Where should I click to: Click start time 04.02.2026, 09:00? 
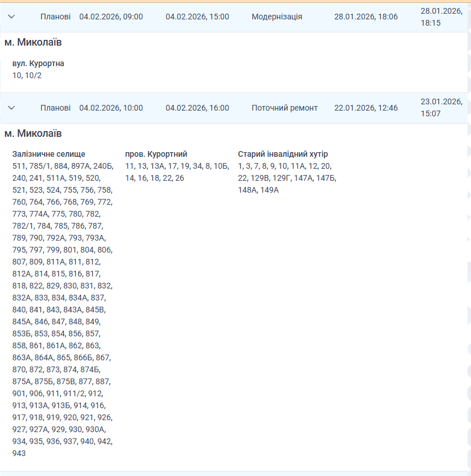click(x=111, y=17)
